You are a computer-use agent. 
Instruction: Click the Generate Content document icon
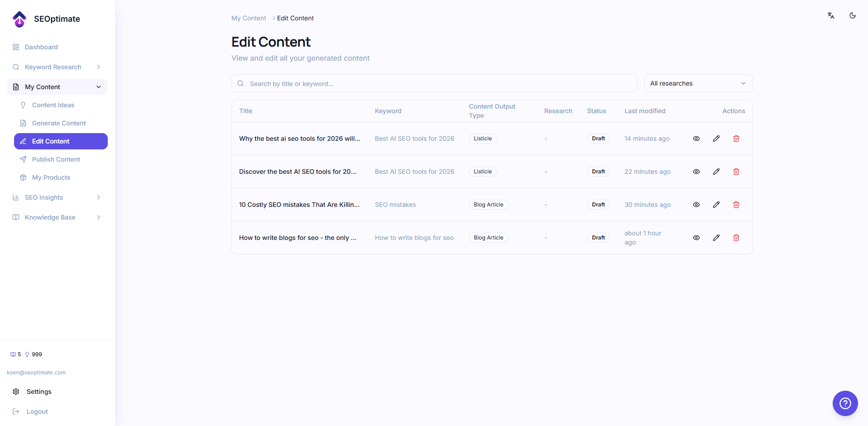23,123
